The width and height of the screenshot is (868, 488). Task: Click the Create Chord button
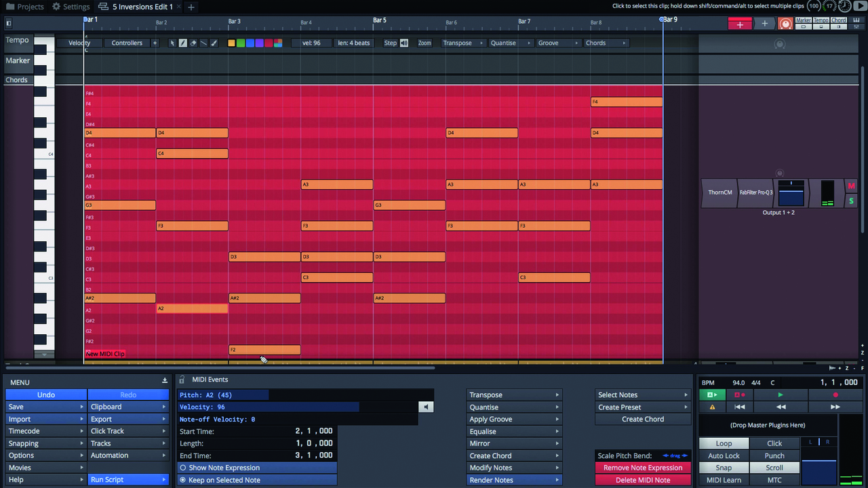643,419
